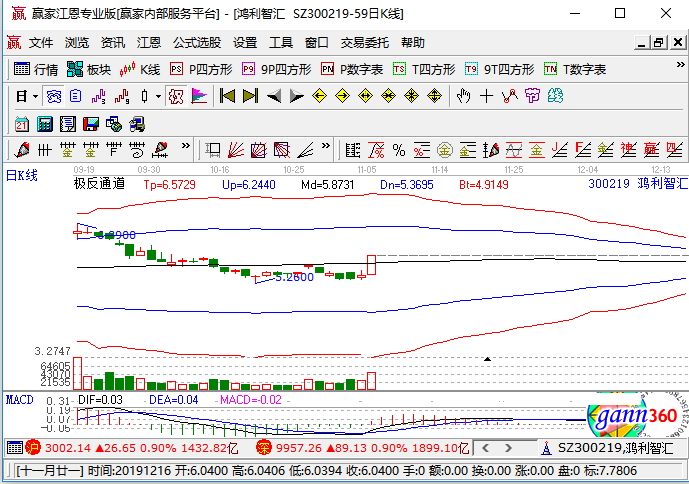Screen dimensions: 689x484
Task: Click the yellow horizontal expand diamond icon
Action: tap(365, 96)
